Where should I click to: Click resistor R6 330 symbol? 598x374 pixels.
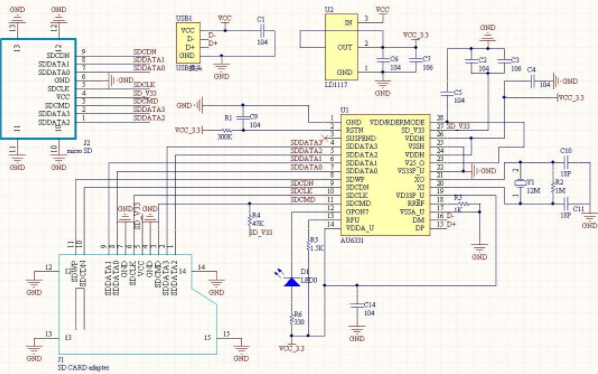pyautogui.click(x=292, y=319)
